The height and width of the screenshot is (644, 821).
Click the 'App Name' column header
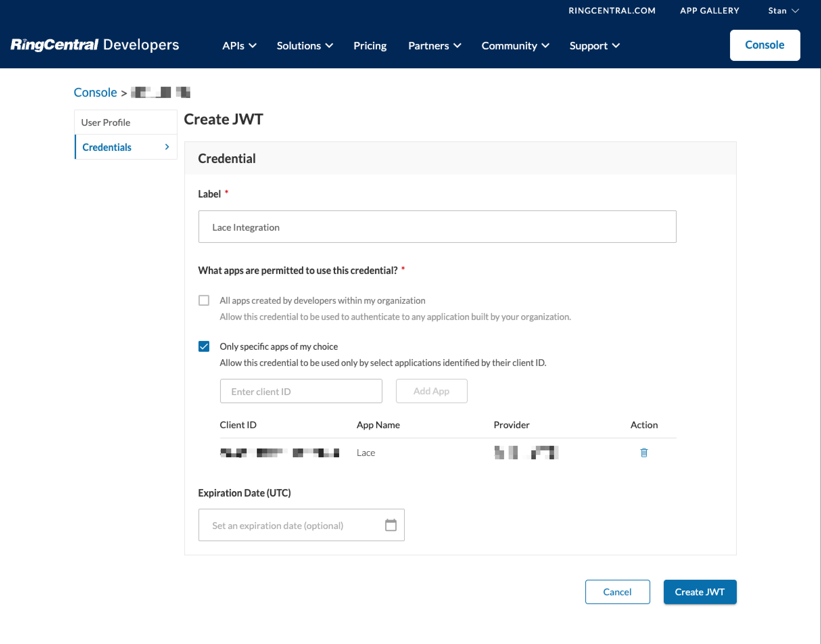click(378, 424)
